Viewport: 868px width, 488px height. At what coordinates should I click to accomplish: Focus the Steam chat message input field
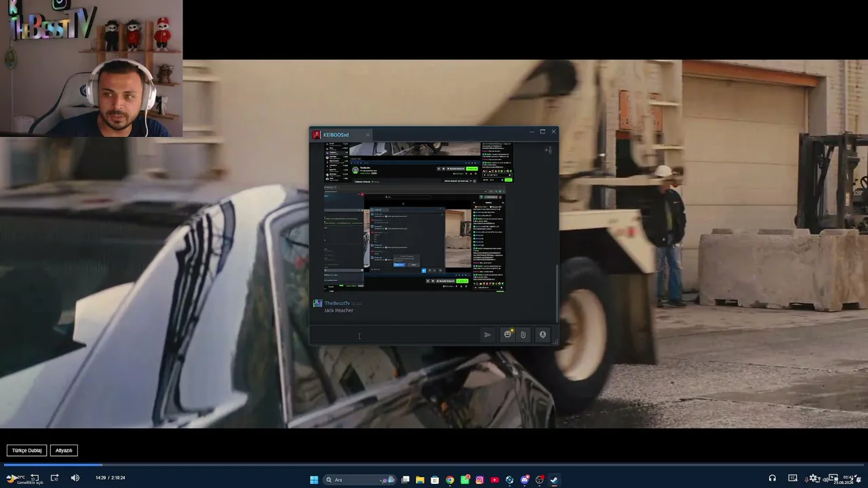tap(395, 335)
